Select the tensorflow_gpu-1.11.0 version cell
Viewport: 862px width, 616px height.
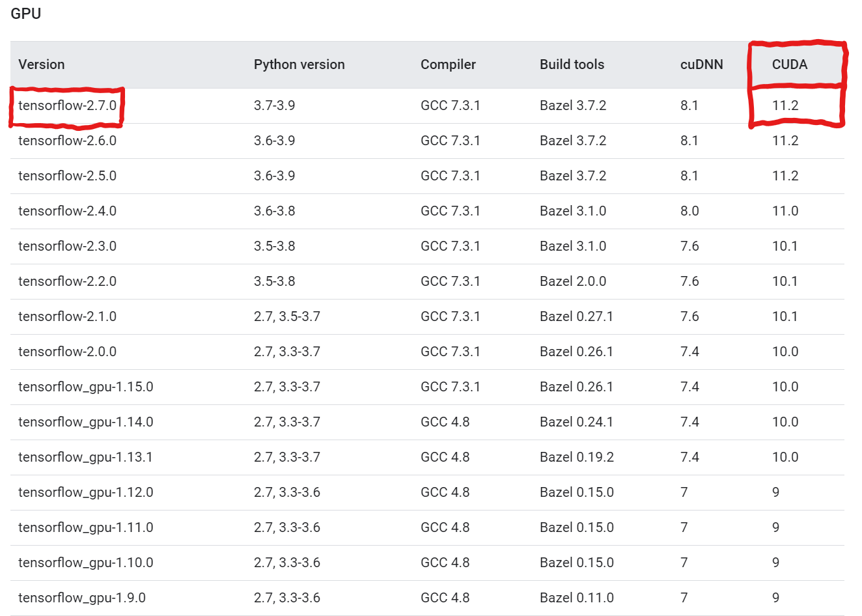pos(86,527)
